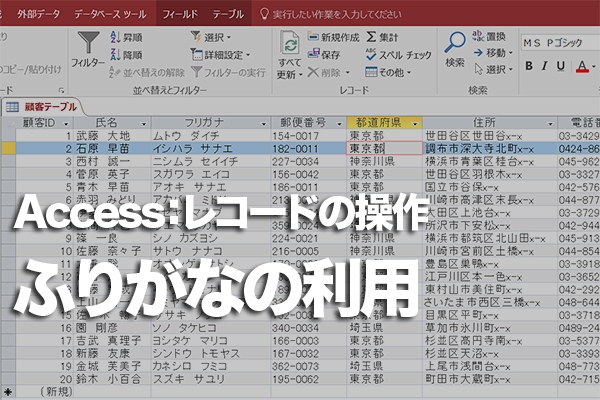The image size is (600, 400).
Task: Switch to the テーブル ribbon tab
Action: [x=228, y=14]
